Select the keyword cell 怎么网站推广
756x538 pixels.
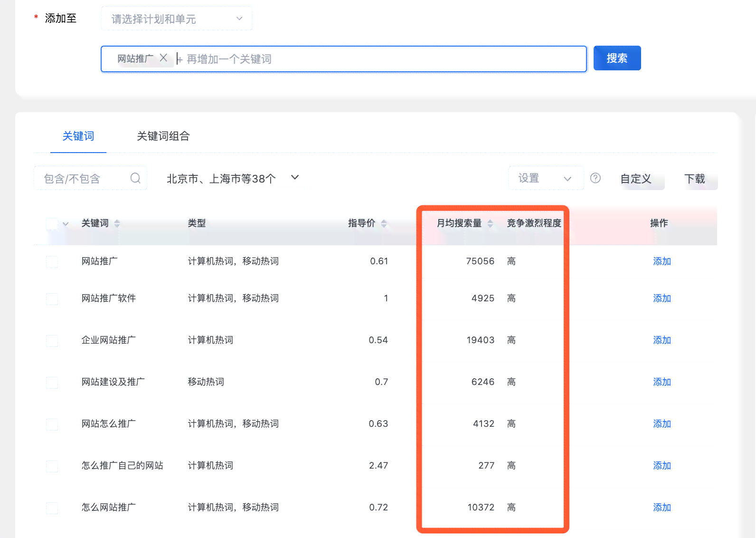[x=109, y=508]
